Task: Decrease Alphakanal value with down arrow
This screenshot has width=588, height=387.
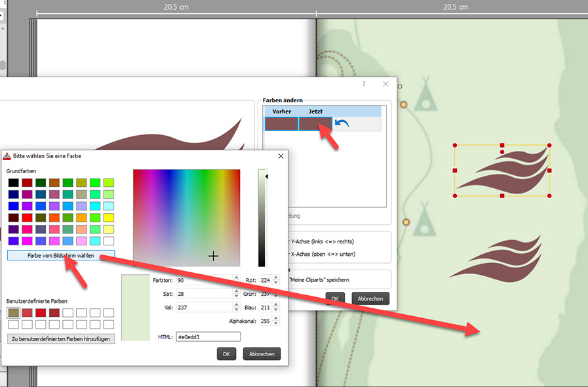Action: [276, 324]
